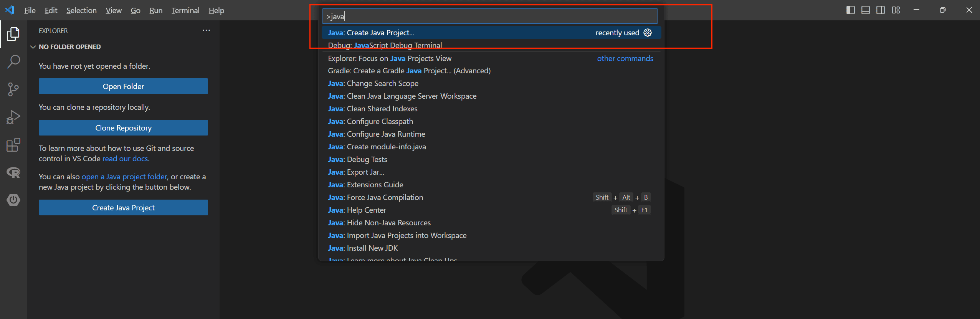The height and width of the screenshot is (319, 980).
Task: Select 'Explorer: Focus on Java Projects View'
Action: pyautogui.click(x=491, y=58)
